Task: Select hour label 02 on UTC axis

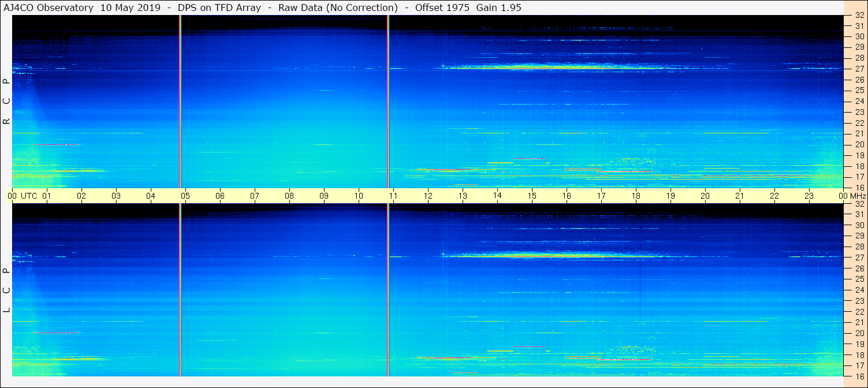Action: (x=81, y=196)
